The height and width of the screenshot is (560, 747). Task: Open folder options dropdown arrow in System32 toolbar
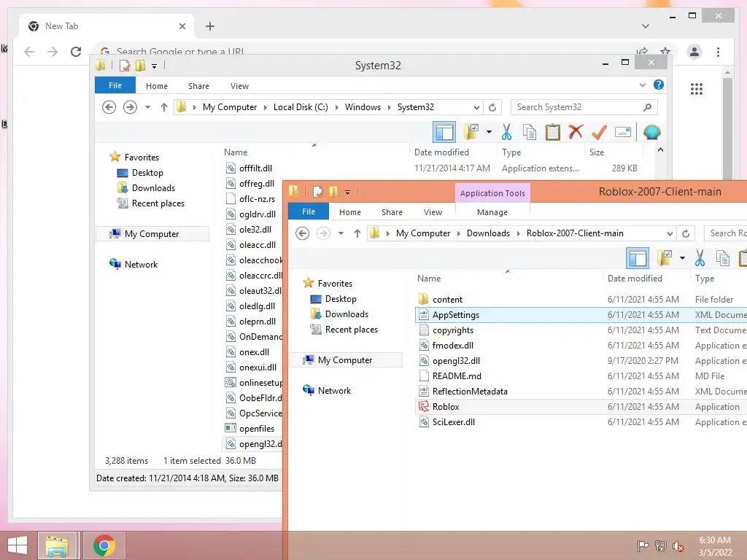[489, 132]
